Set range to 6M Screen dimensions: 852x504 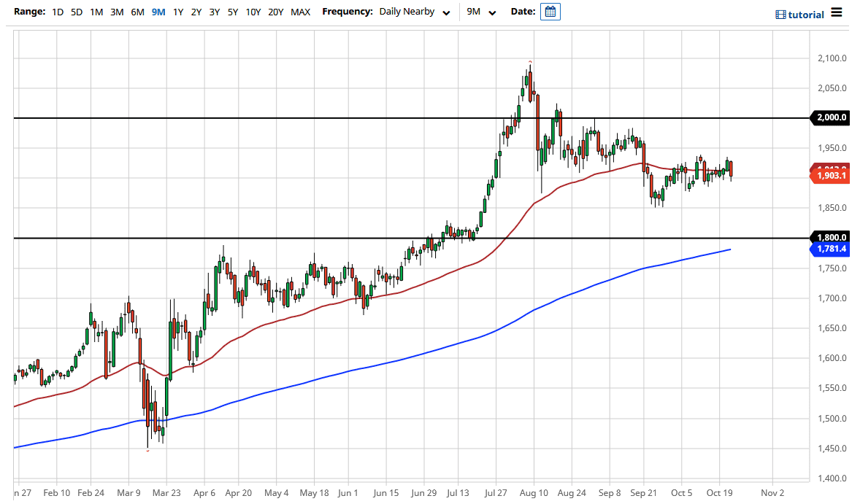pyautogui.click(x=137, y=12)
